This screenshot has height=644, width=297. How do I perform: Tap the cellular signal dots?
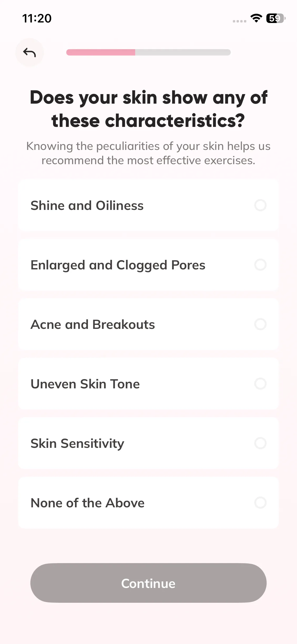[239, 21]
